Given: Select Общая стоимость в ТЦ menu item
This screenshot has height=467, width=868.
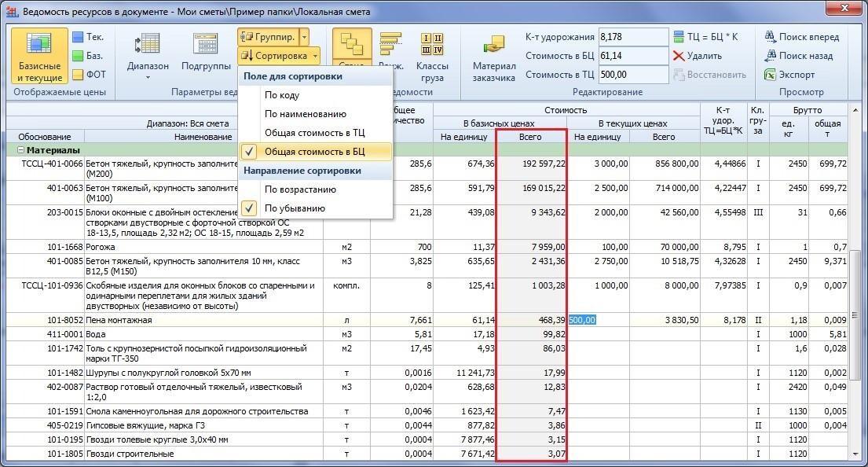Looking at the screenshot, I should coord(314,133).
